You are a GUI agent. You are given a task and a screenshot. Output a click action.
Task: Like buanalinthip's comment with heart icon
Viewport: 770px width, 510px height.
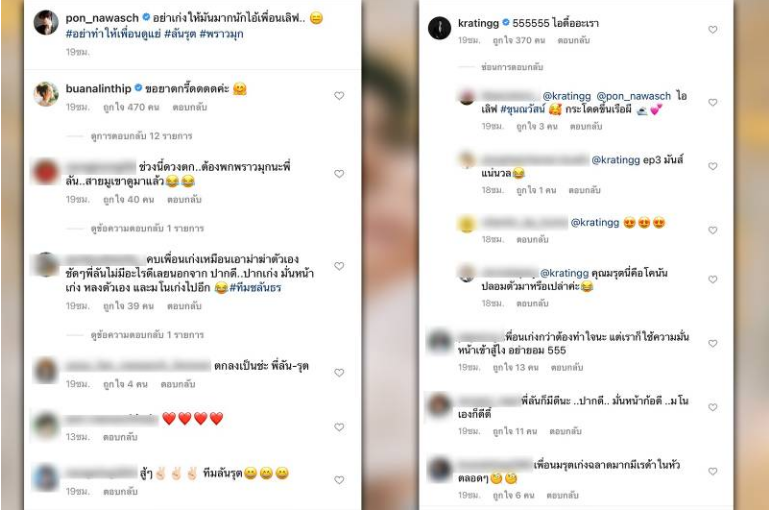tap(339, 96)
